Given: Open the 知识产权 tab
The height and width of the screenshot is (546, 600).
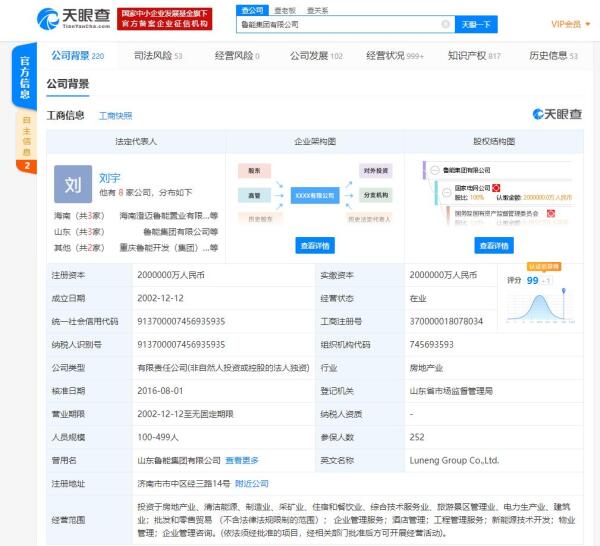Looking at the screenshot, I should point(474,56).
